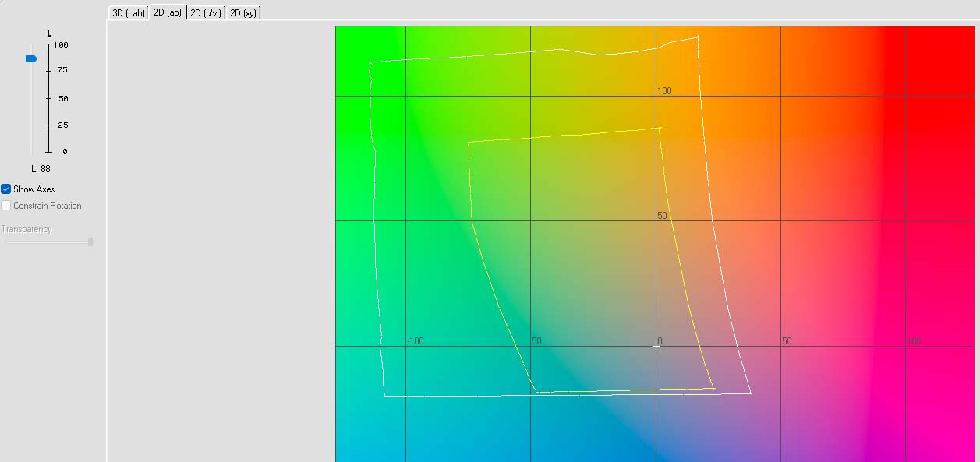The image size is (980, 462).
Task: Click the 100 label on the vertical b axis
Action: point(664,91)
